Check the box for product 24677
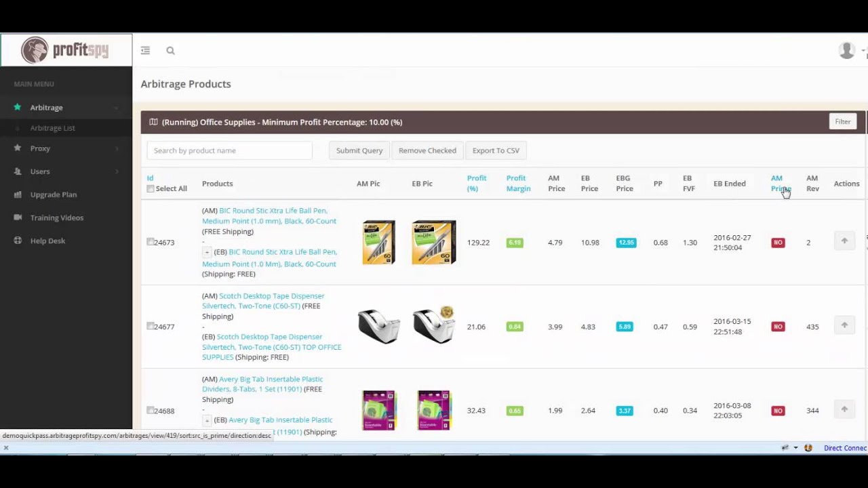Viewport: 868px width, 488px height. [x=151, y=326]
